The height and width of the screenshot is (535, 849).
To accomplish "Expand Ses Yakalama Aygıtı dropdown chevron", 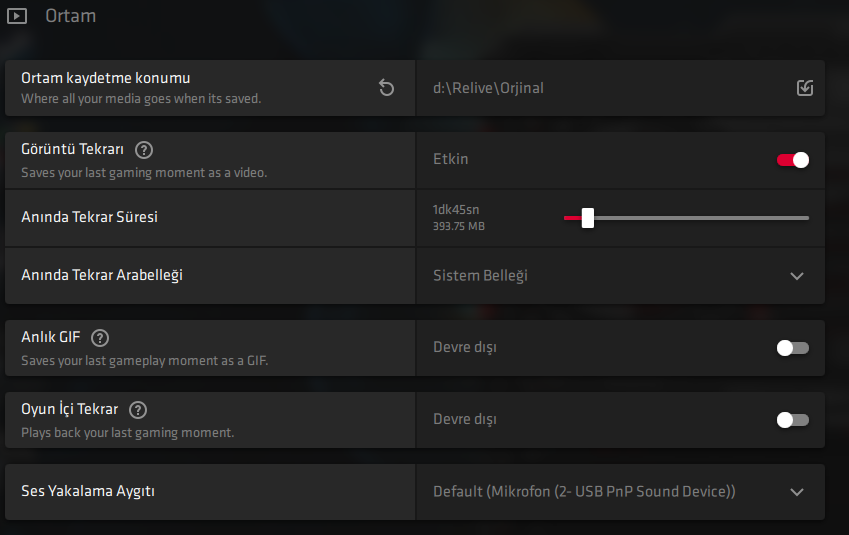I will point(796,492).
